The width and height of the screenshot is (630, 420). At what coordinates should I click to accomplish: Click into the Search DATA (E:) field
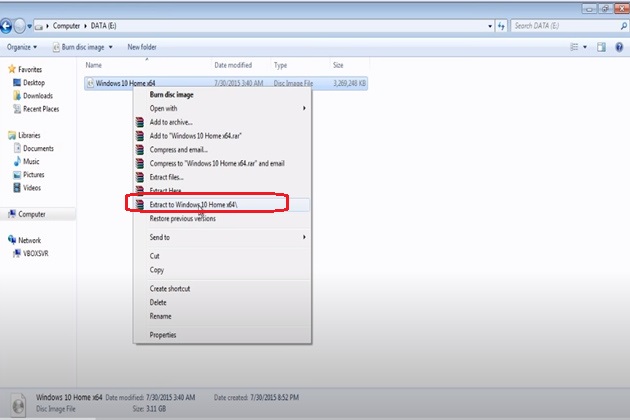[565, 26]
